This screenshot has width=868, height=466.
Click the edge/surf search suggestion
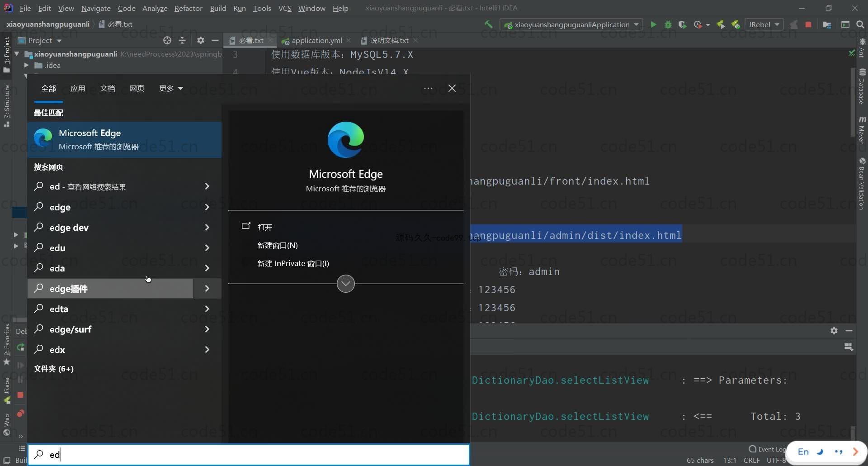point(111,329)
